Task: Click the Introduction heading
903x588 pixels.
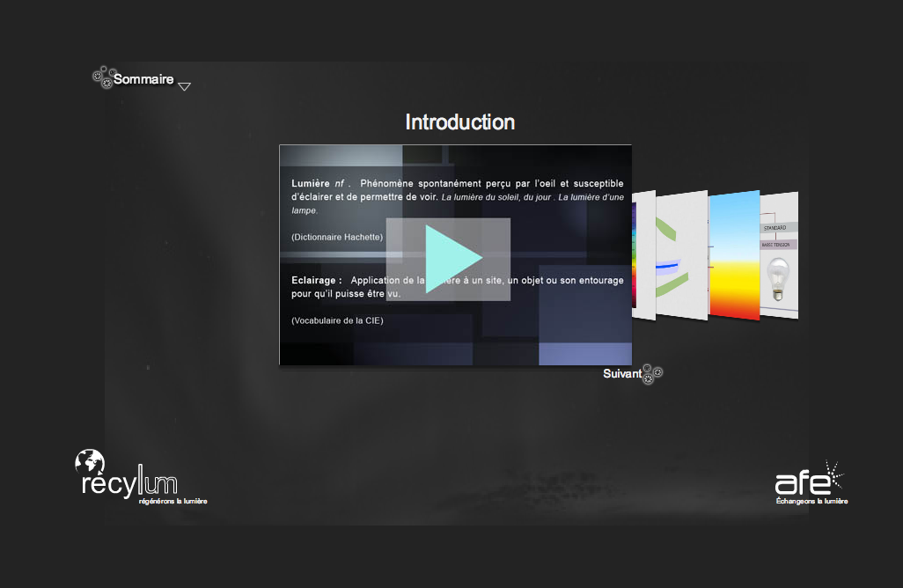Action: (x=460, y=122)
